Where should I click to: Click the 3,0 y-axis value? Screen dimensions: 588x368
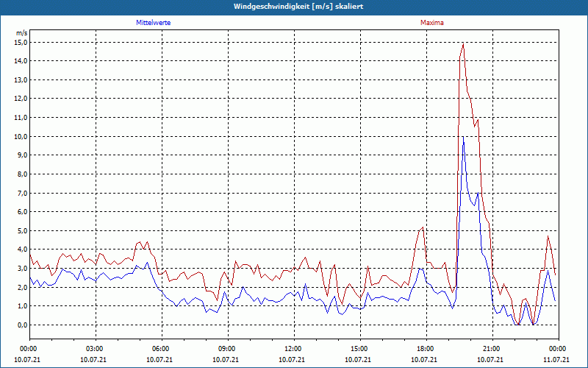[23, 269]
